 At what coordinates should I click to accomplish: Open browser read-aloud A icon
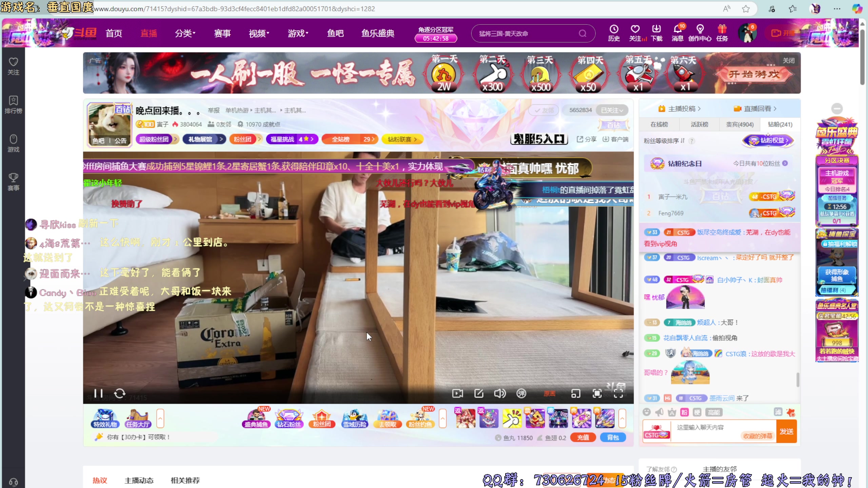(x=726, y=9)
